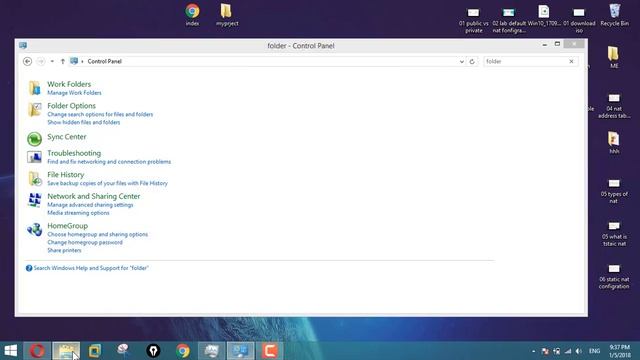Click Search Windows Help and Support link
640x360 pixels.
pos(91,268)
